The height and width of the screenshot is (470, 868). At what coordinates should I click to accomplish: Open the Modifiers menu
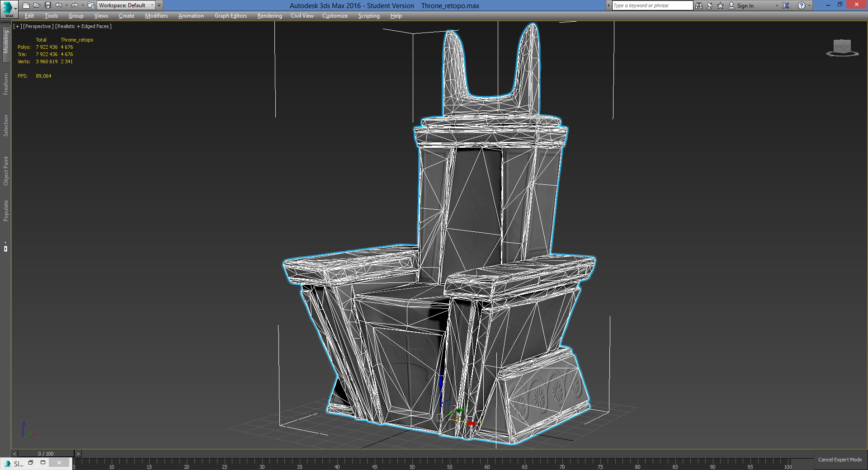point(156,16)
